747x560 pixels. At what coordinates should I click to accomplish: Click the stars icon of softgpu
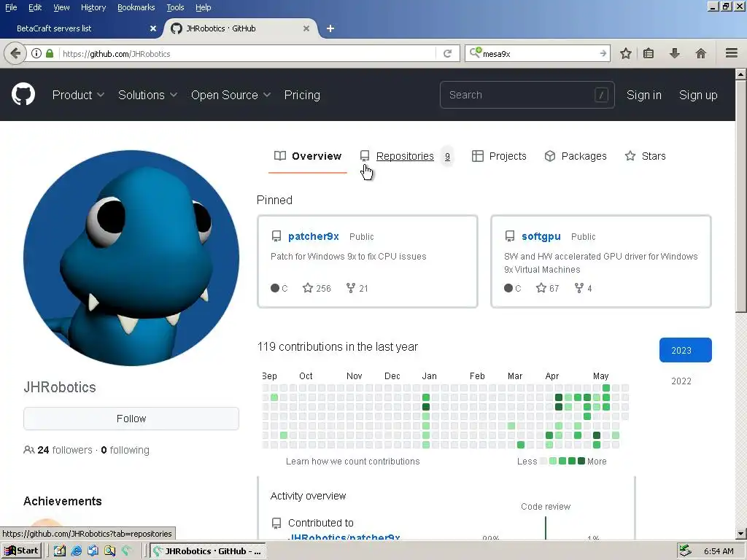coord(541,288)
